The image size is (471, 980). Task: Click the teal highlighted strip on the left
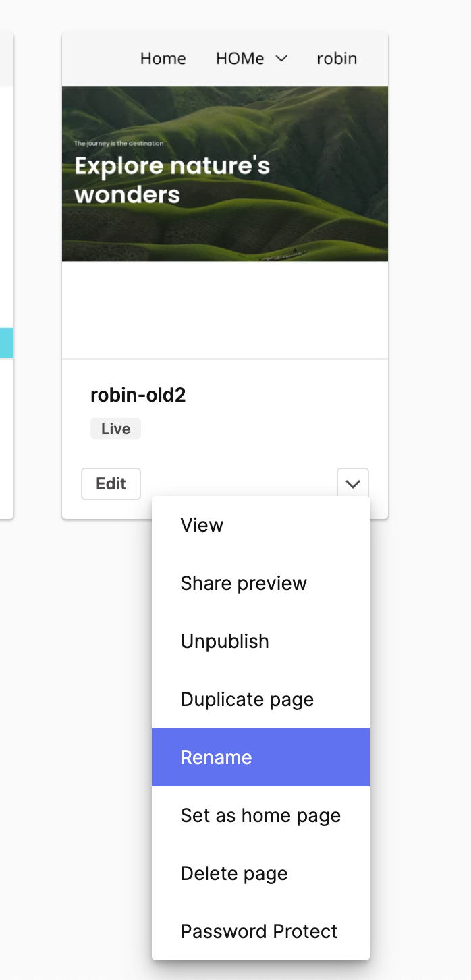pos(7,343)
